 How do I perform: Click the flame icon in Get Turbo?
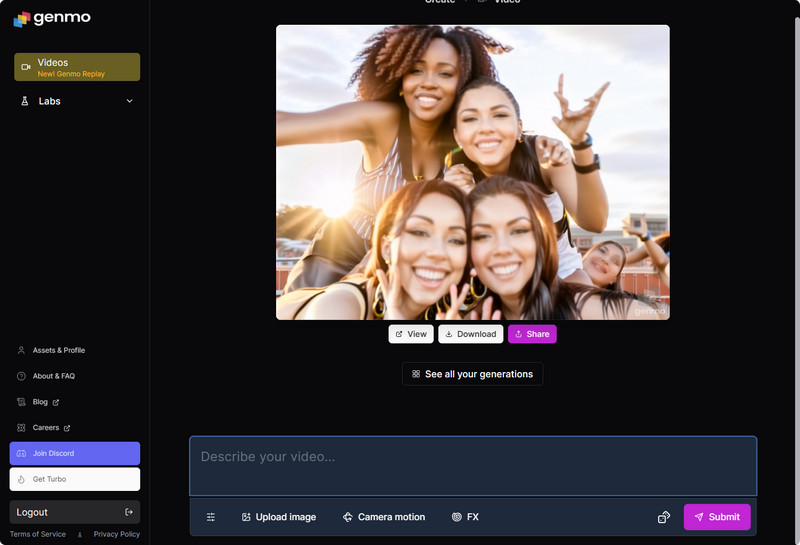point(21,479)
